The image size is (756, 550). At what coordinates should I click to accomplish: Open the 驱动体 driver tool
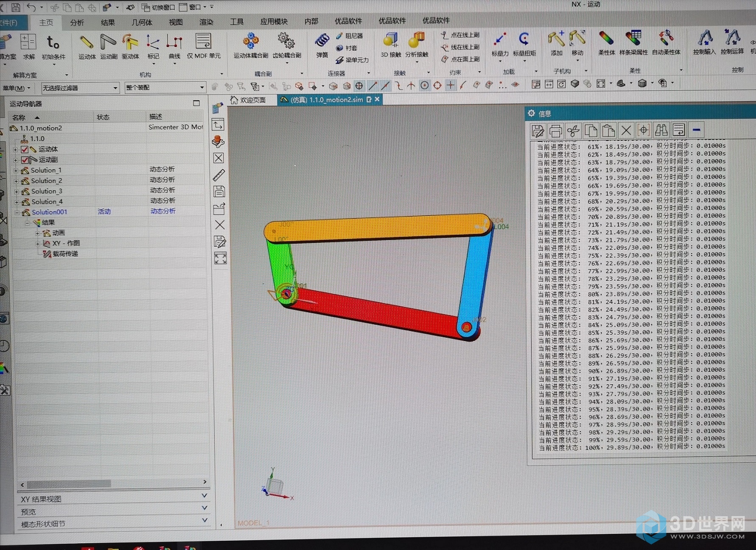[x=130, y=47]
